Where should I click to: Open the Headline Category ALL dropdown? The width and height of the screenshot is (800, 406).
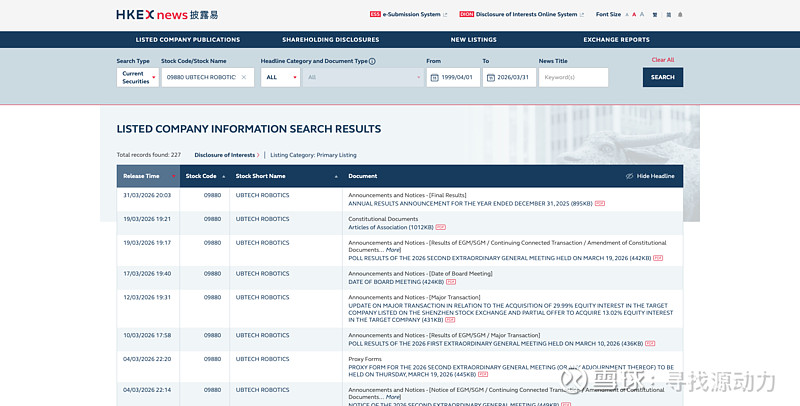tap(280, 78)
